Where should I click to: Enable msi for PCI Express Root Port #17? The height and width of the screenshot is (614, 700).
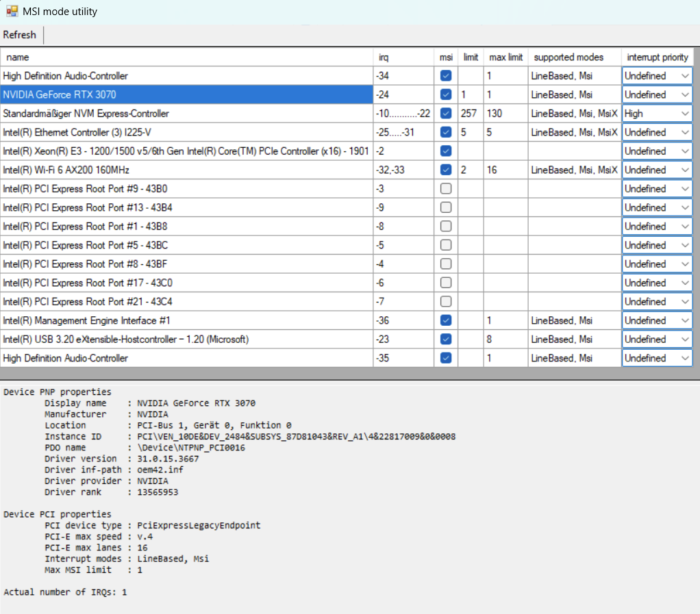point(445,283)
